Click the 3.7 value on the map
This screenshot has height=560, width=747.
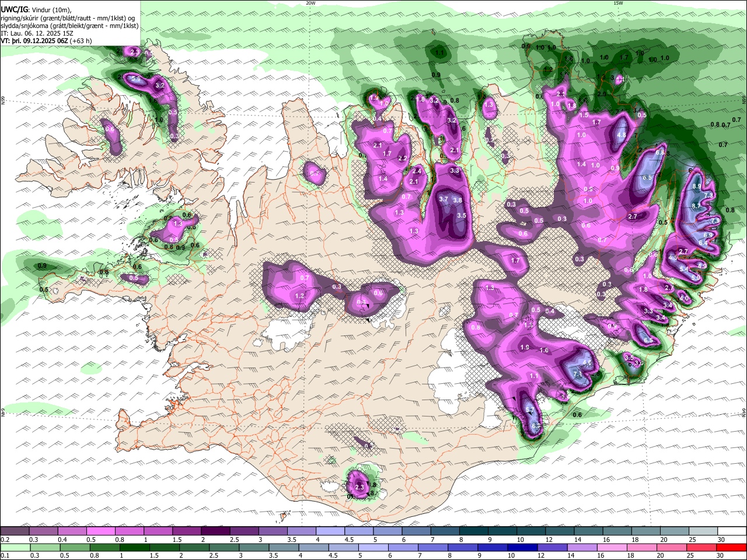pyautogui.click(x=443, y=199)
